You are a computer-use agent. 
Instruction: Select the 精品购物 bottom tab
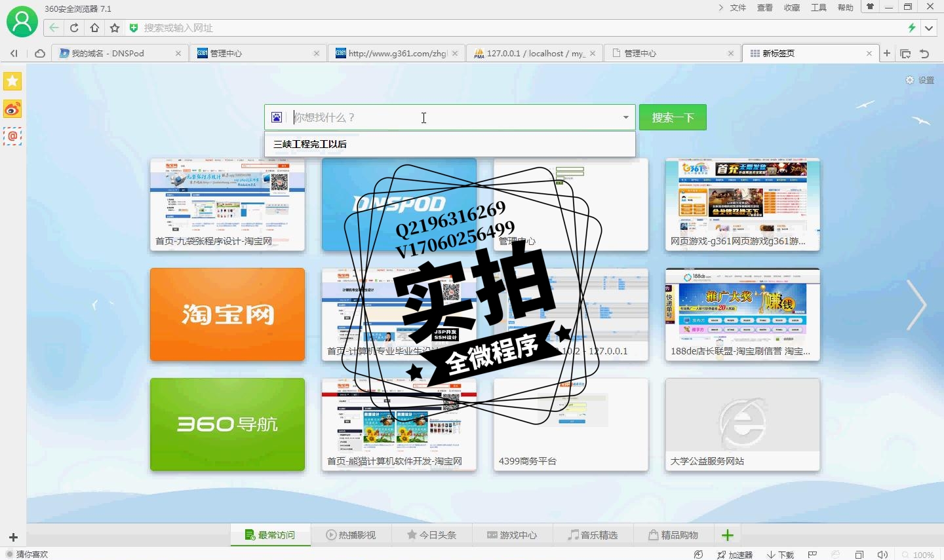click(673, 535)
